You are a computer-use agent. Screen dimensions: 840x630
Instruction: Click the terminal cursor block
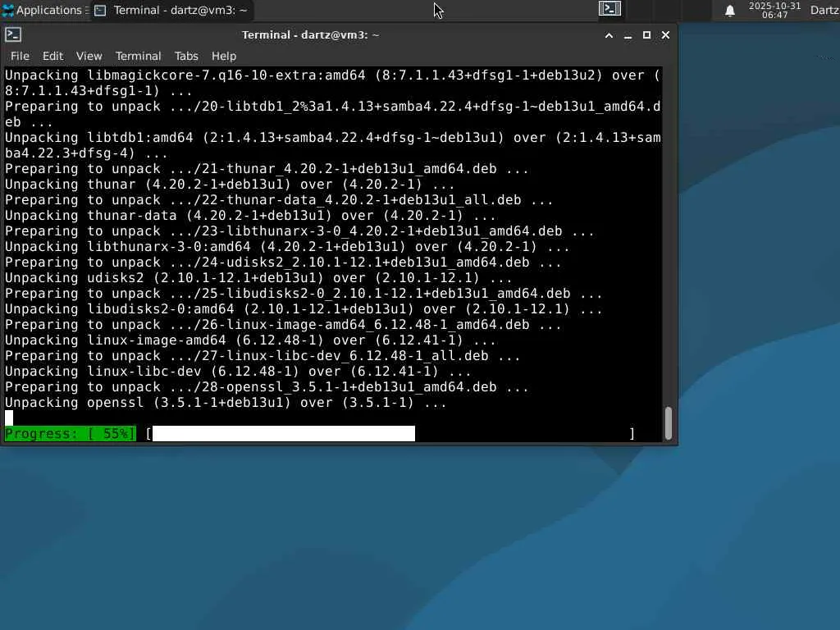coord(9,418)
